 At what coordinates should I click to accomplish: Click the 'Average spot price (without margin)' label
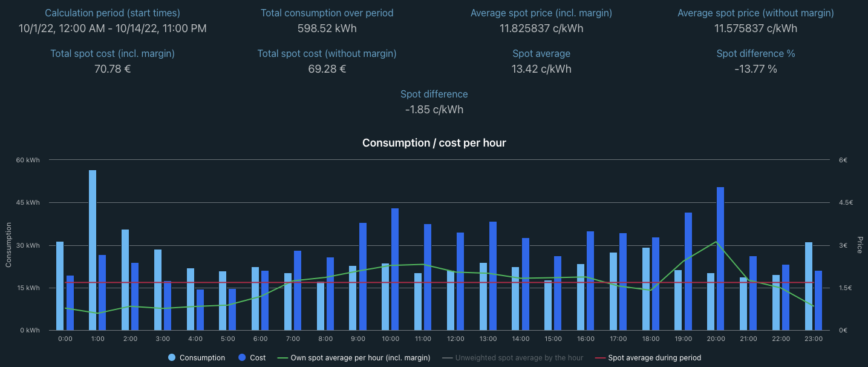(x=755, y=13)
